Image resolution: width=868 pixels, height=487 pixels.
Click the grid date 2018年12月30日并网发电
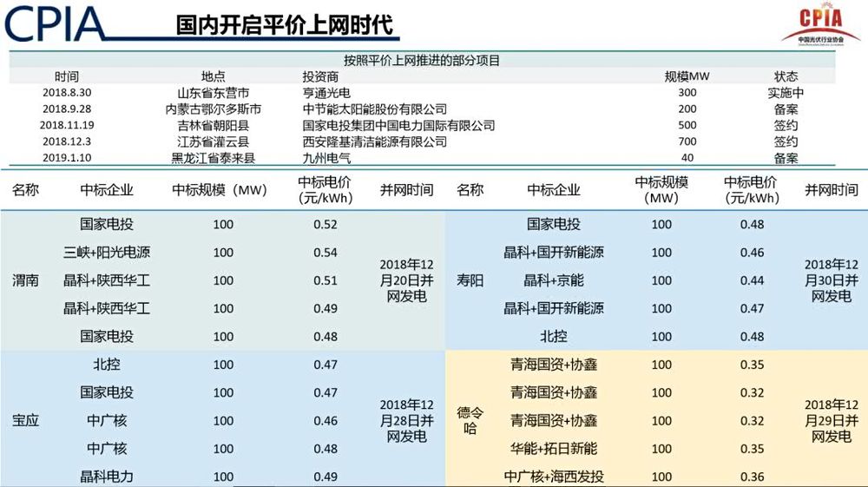831,280
